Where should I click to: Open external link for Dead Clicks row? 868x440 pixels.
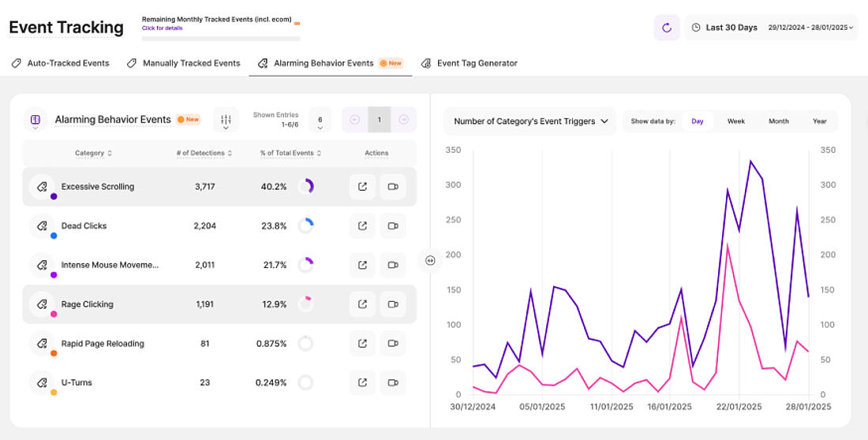tap(363, 226)
